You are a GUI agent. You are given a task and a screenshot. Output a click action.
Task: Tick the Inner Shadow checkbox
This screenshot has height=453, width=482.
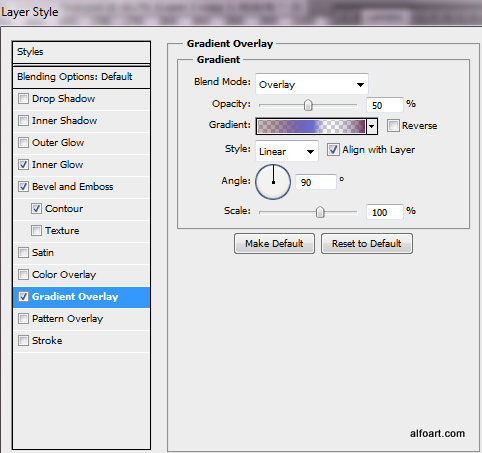coord(23,121)
